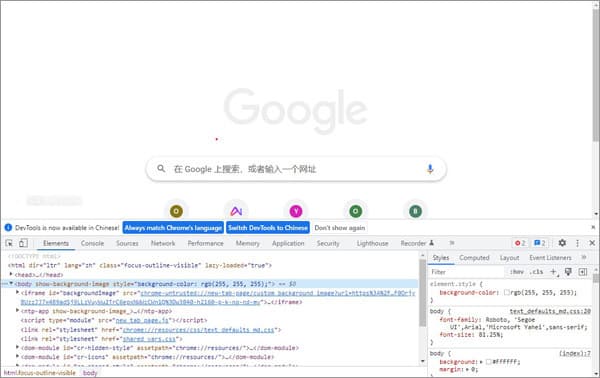Toggle the device toolbar icon

point(23,243)
